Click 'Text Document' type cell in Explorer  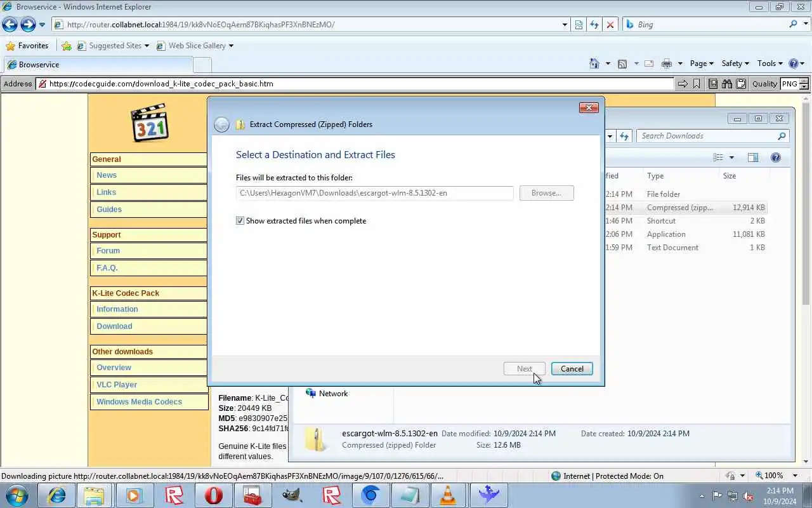point(672,248)
